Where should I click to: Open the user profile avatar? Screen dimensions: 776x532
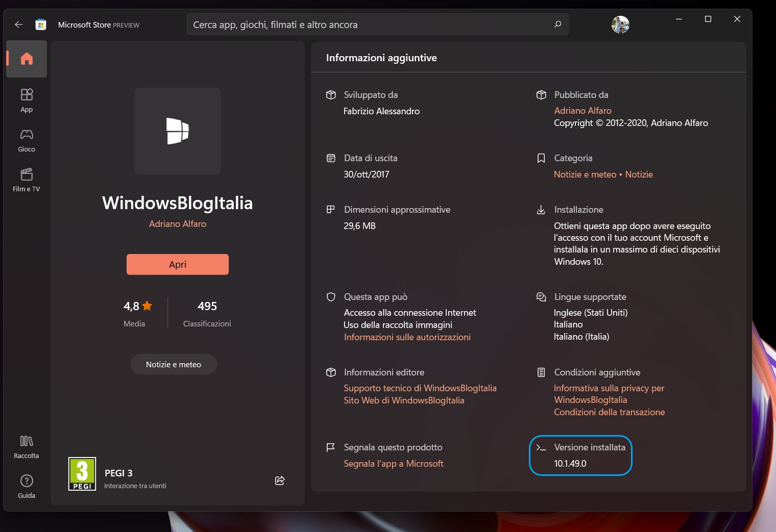coord(620,24)
